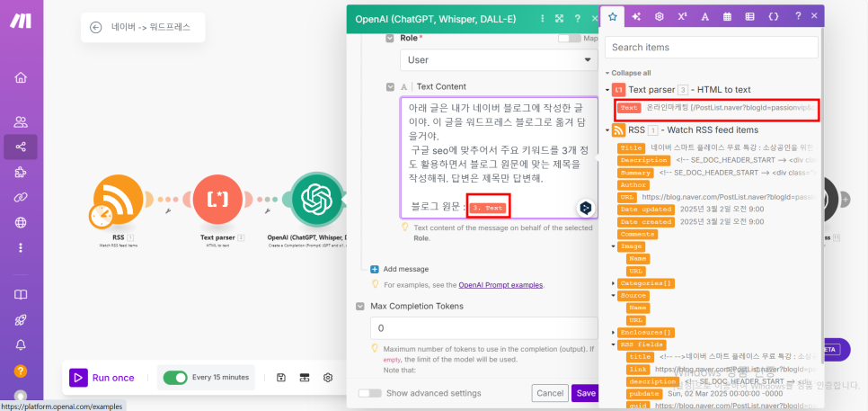This screenshot has height=411, width=868.
Task: Insert the RSS Title variable
Action: (631, 147)
